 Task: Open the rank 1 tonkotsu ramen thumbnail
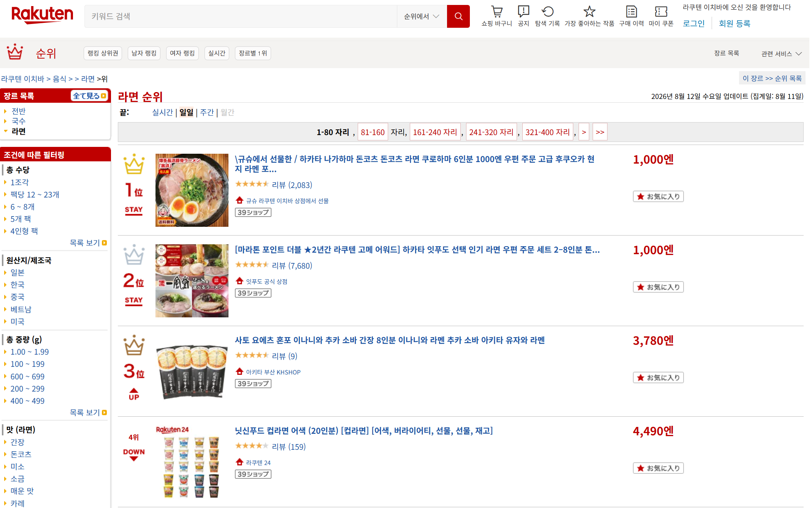click(192, 190)
